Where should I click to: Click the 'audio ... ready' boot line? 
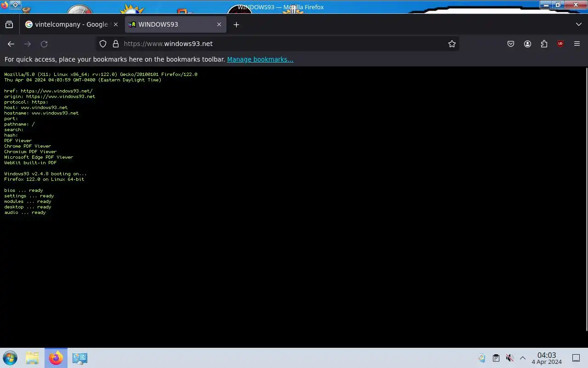[25, 213]
